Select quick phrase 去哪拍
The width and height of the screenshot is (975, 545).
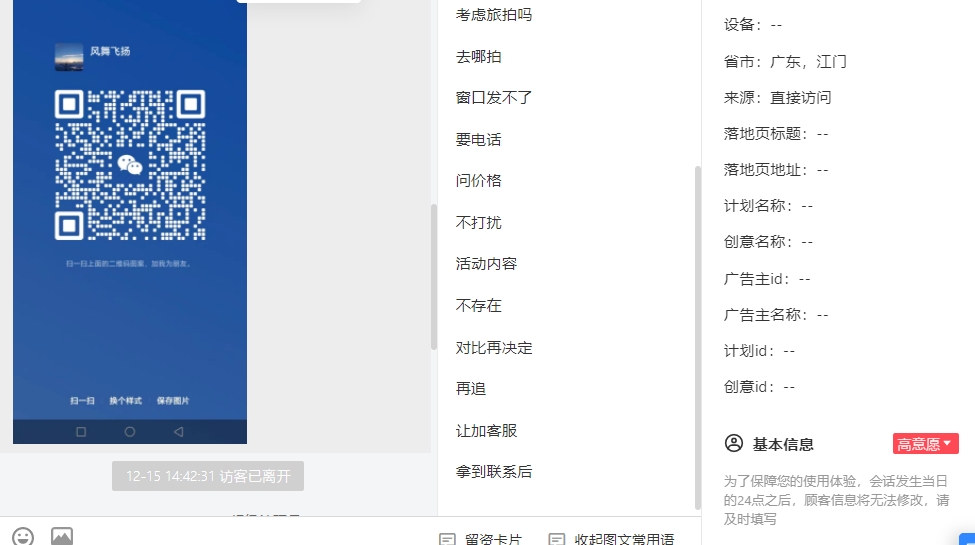[478, 57]
